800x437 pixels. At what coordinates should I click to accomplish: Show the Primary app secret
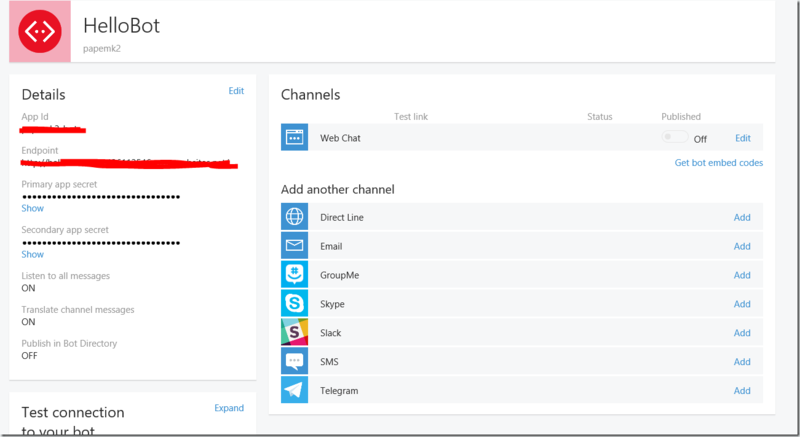coord(33,208)
